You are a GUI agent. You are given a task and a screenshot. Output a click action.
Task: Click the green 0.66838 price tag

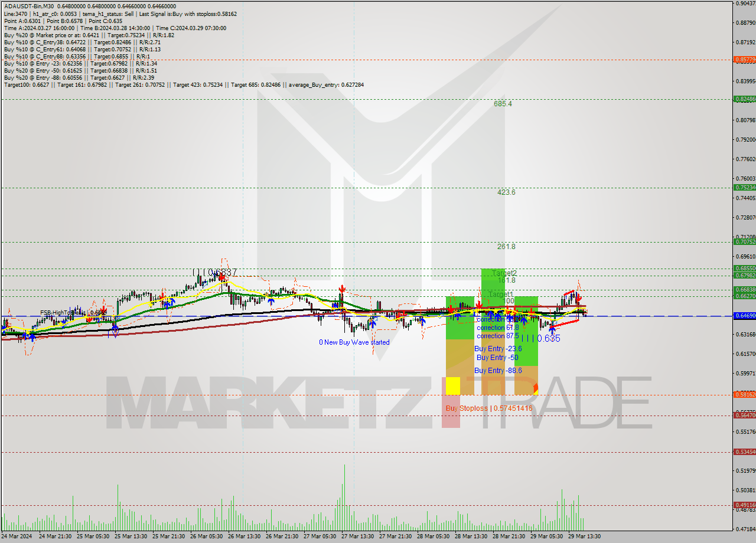click(744, 290)
